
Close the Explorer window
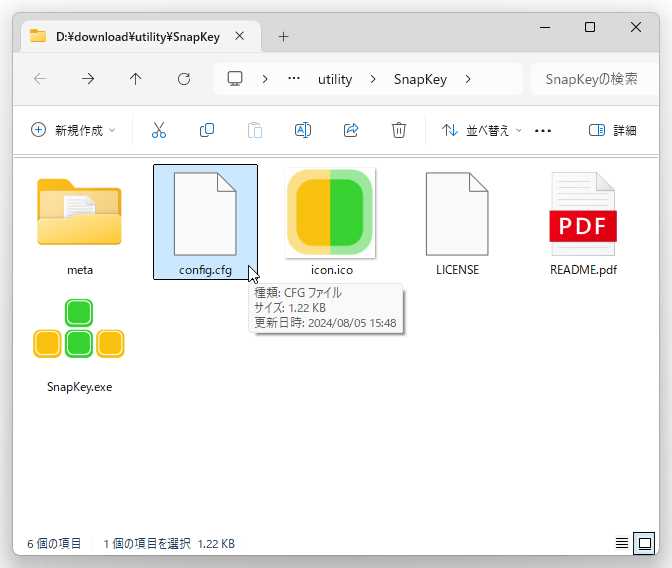click(636, 27)
